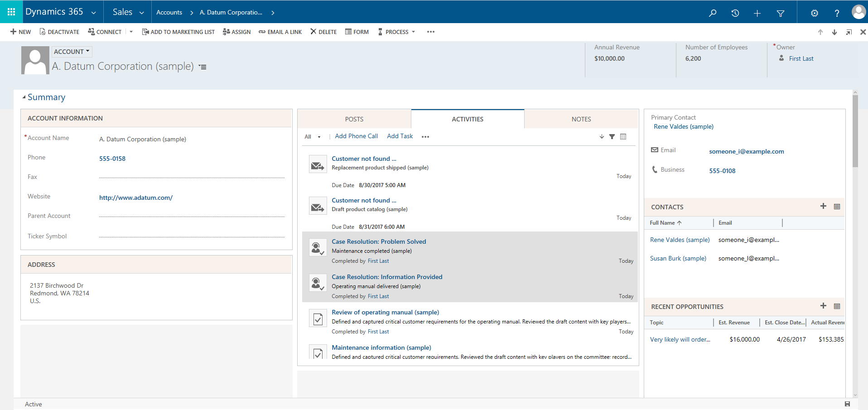
Task: Click the activities filter funnel icon
Action: 612,136
